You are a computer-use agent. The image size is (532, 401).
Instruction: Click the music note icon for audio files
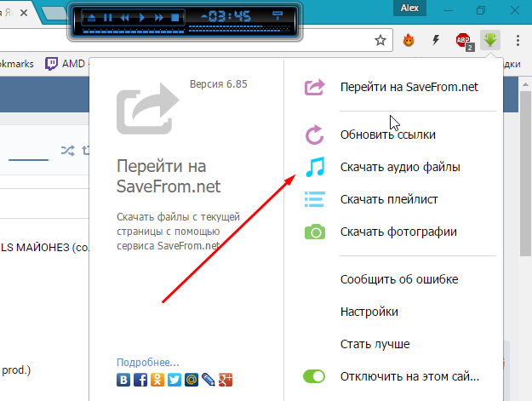[315, 167]
